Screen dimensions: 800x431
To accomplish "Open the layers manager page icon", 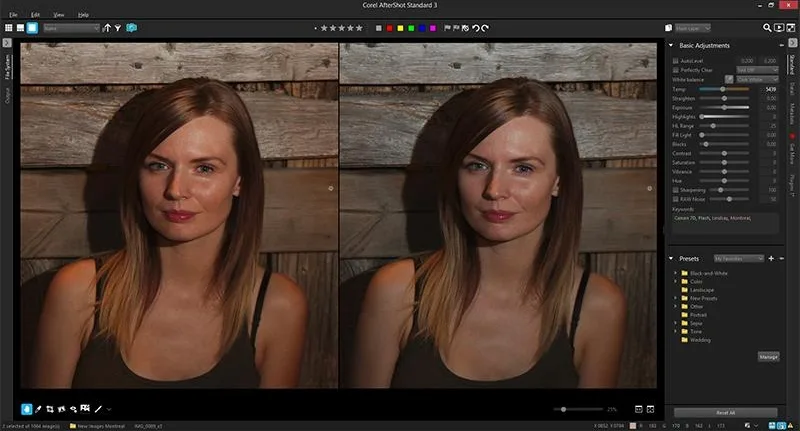I will 668,28.
